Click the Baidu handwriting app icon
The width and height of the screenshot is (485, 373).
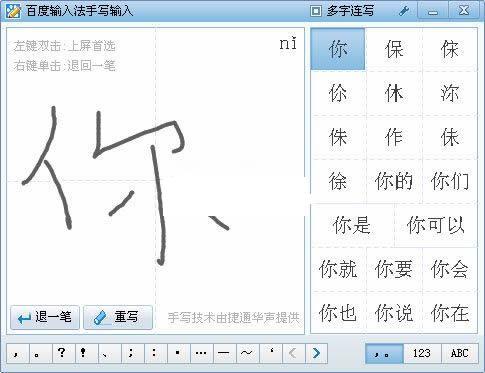[13, 10]
